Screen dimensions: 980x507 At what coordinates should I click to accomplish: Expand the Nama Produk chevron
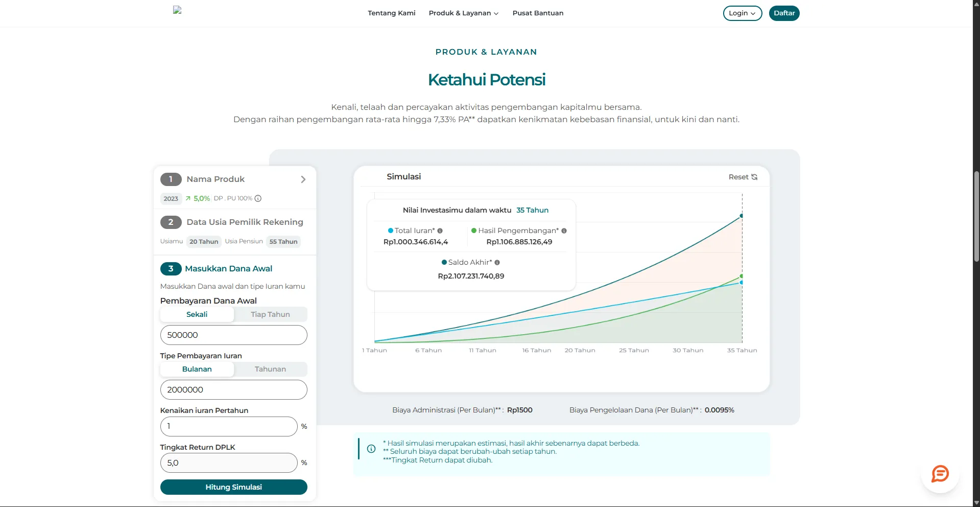point(303,179)
